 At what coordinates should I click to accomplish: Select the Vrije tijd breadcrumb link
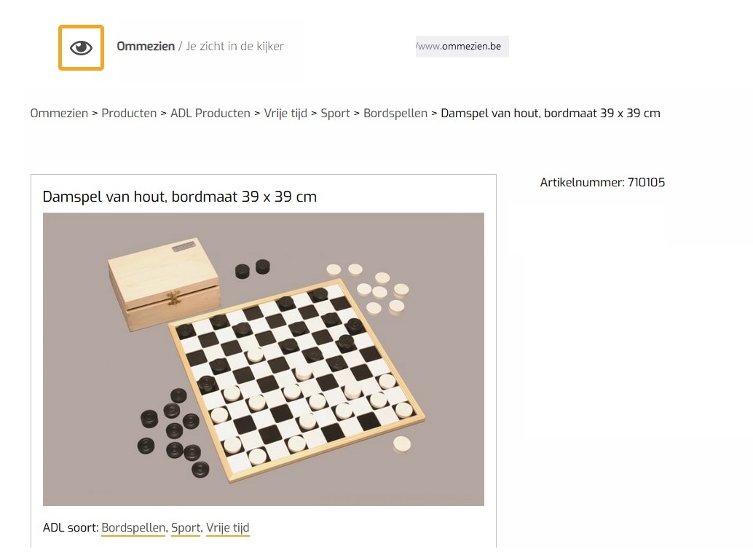pyautogui.click(x=285, y=114)
